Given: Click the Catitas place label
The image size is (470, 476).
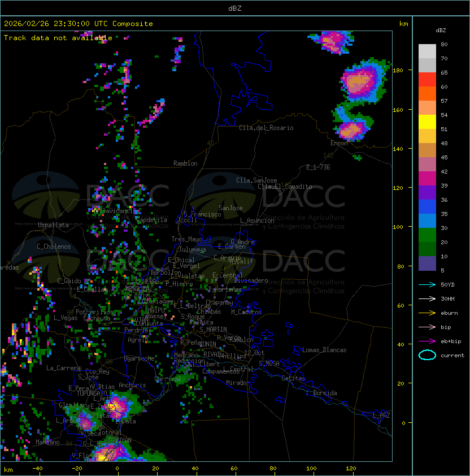Looking at the screenshot, I should [x=293, y=378].
